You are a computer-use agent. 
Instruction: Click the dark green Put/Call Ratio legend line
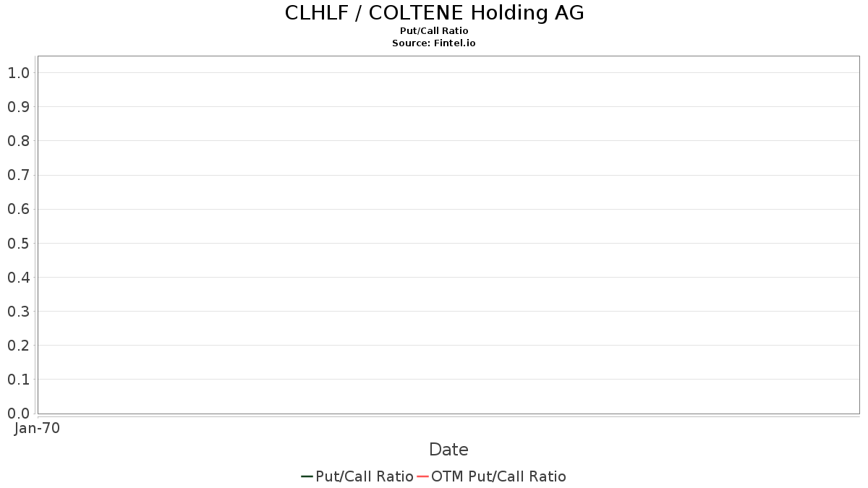tap(307, 476)
